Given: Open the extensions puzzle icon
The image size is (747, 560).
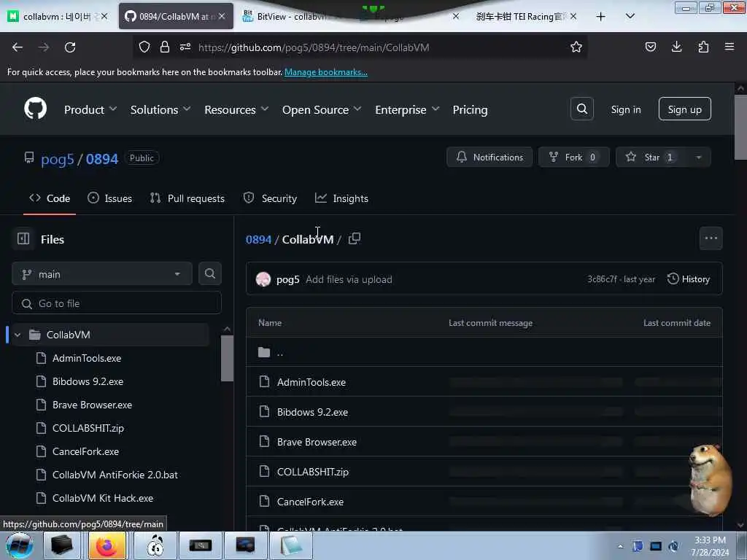Looking at the screenshot, I should [x=703, y=47].
